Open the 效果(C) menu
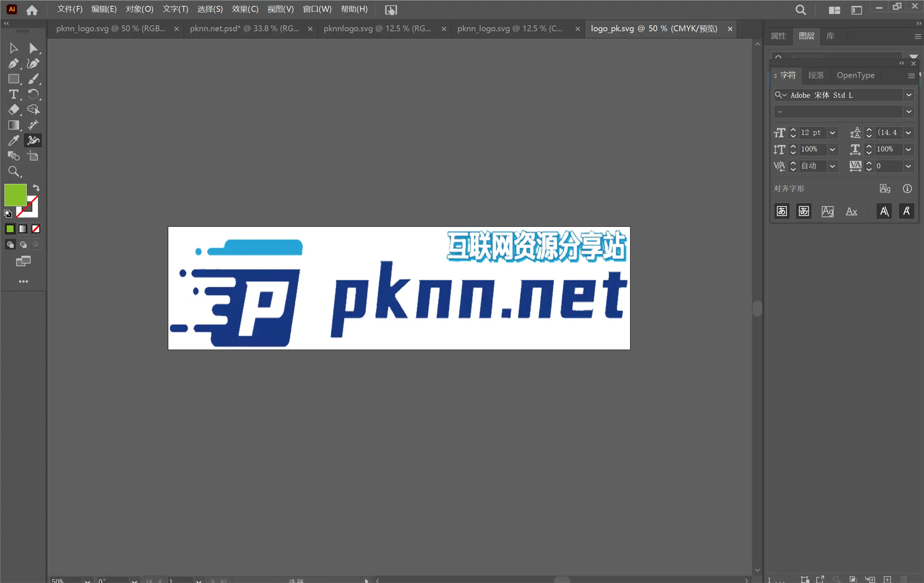This screenshot has width=924, height=583. [245, 9]
